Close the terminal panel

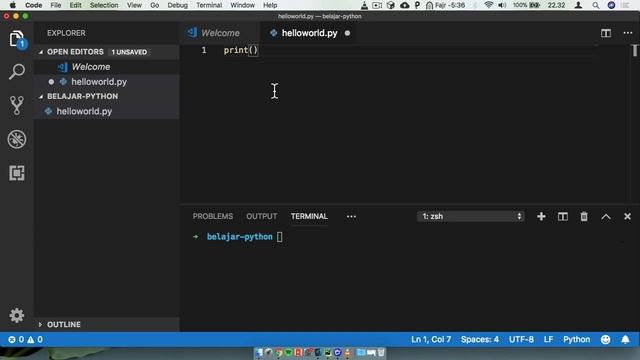tap(627, 216)
